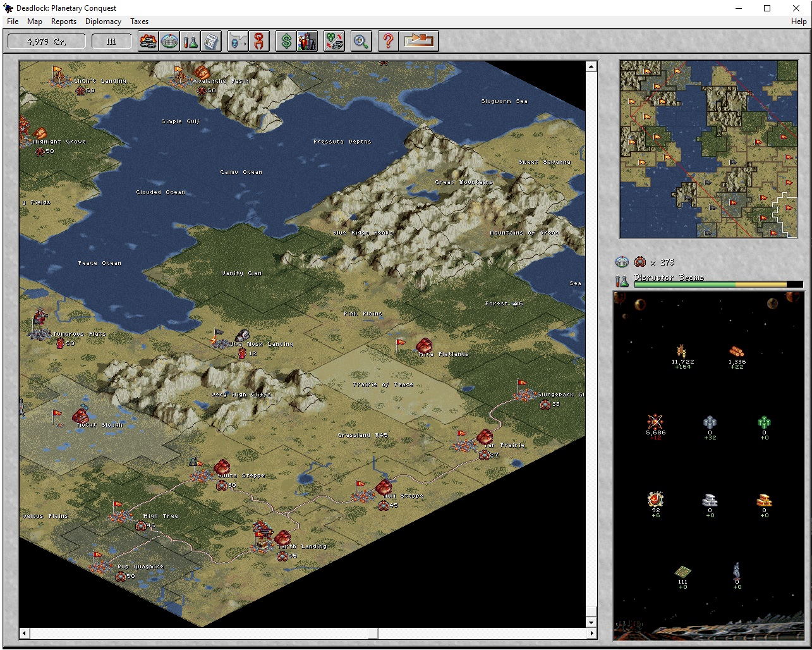This screenshot has height=650, width=812.
Task: Click the wheat food resource icon
Action: pos(682,351)
